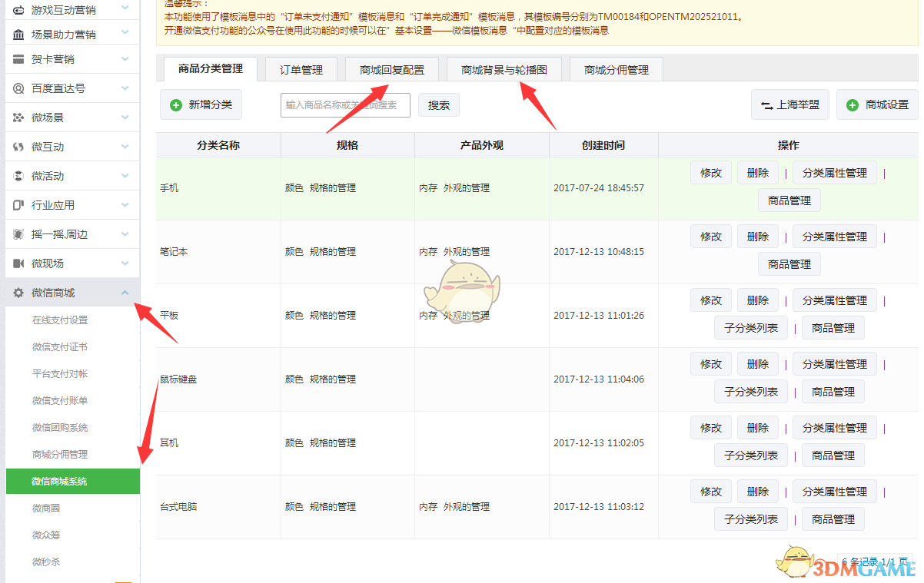Click the product search input field
924x583 pixels.
pos(346,105)
